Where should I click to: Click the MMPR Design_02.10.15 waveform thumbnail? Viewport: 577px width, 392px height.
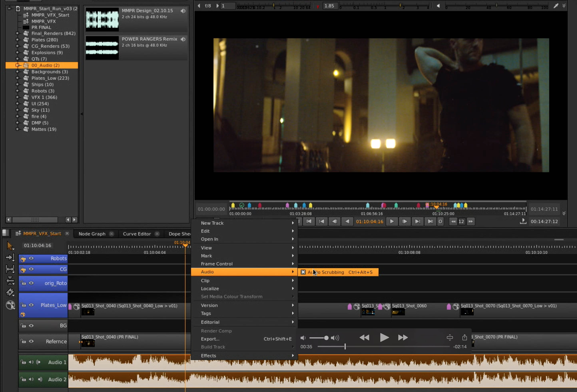pos(102,19)
